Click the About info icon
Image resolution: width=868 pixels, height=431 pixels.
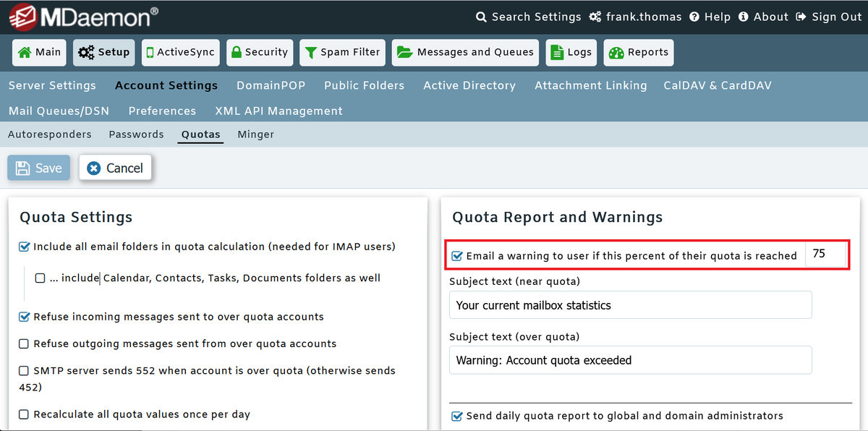(743, 17)
